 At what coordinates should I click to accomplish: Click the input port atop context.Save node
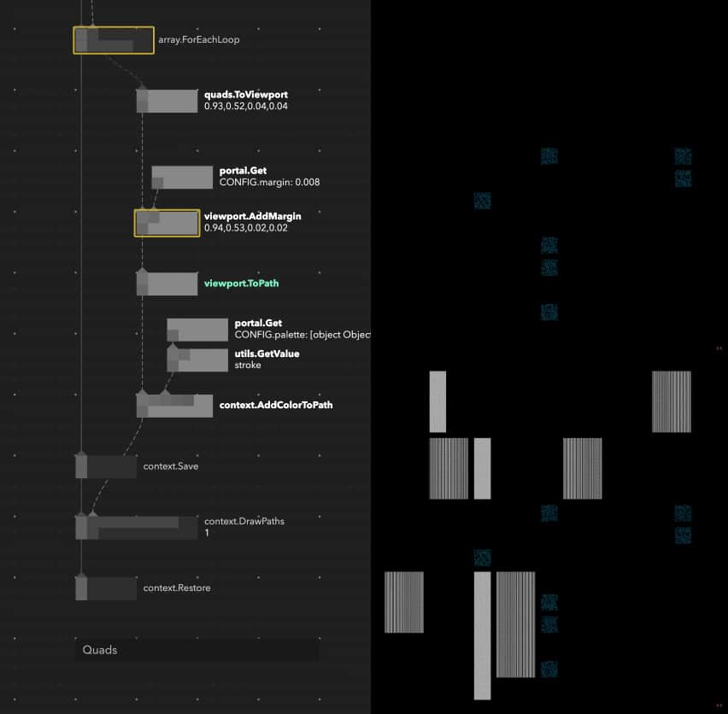coord(81,454)
